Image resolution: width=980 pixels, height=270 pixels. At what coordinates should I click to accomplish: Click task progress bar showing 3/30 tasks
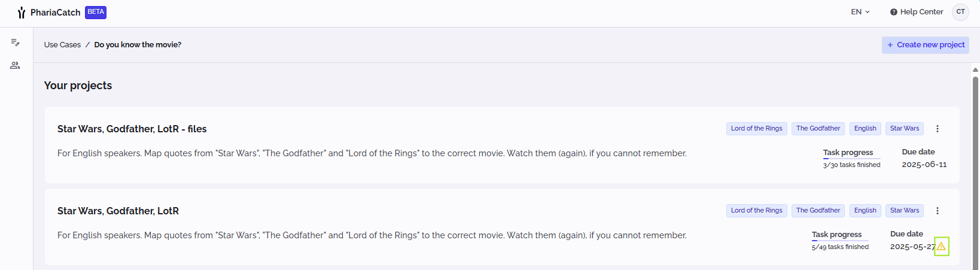pyautogui.click(x=851, y=159)
